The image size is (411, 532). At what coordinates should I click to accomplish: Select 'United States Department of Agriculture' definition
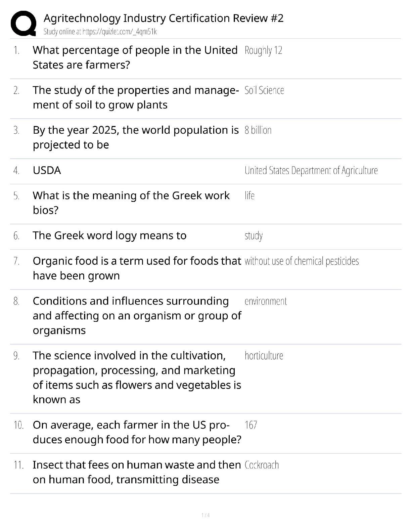click(311, 171)
